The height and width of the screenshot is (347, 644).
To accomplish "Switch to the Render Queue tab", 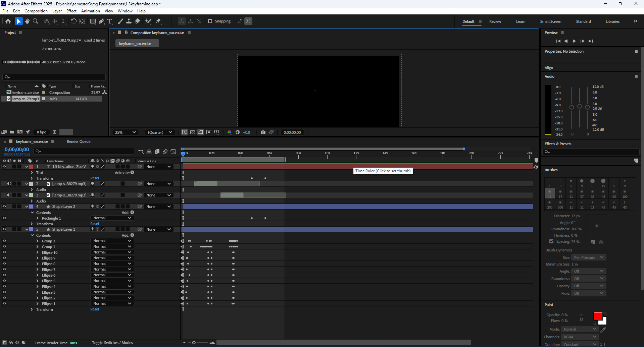I will click(79, 141).
